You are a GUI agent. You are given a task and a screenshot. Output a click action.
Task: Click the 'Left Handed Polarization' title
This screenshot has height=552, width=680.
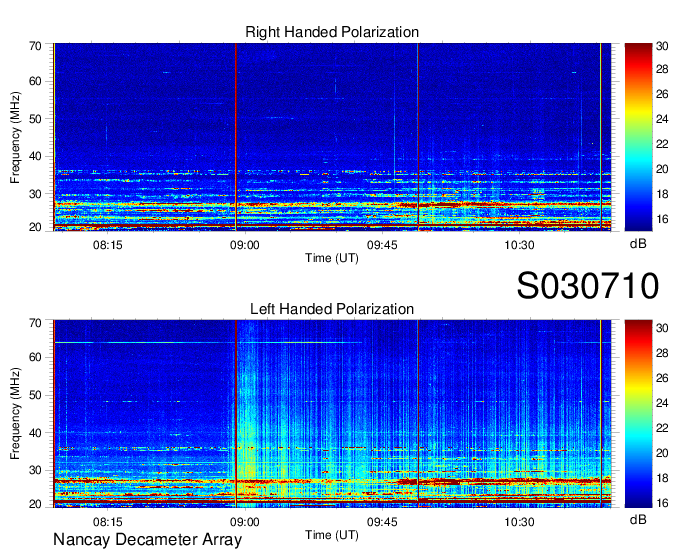coord(332,309)
